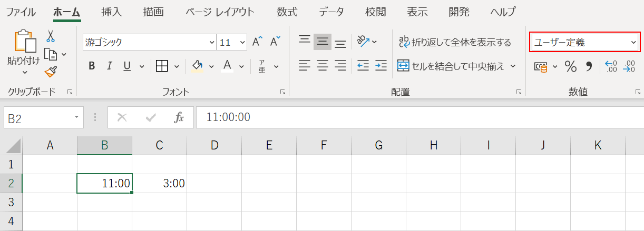This screenshot has height=231, width=644.
Task: Apply fill color with paint bucket
Action: 198,66
